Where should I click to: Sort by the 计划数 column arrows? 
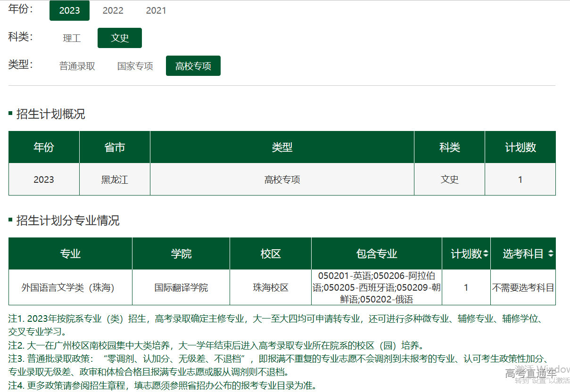pos(486,254)
